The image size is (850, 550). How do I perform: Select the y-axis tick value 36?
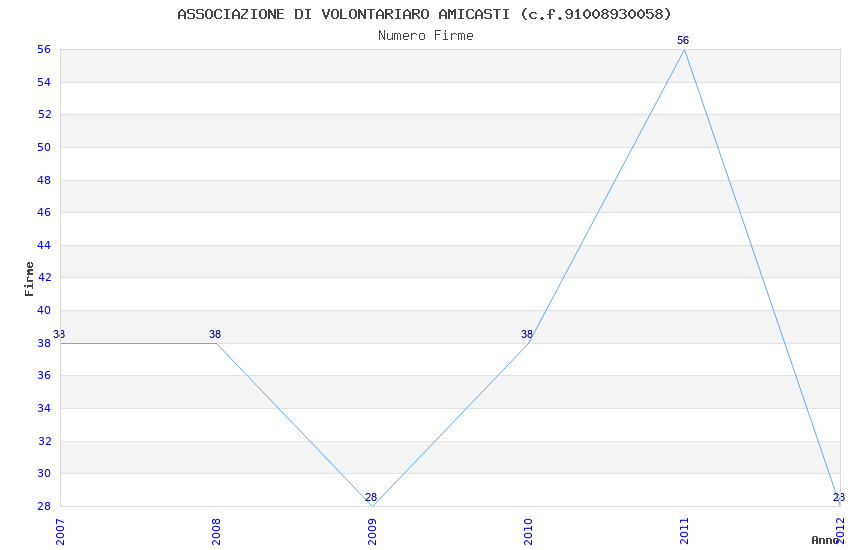pos(44,376)
